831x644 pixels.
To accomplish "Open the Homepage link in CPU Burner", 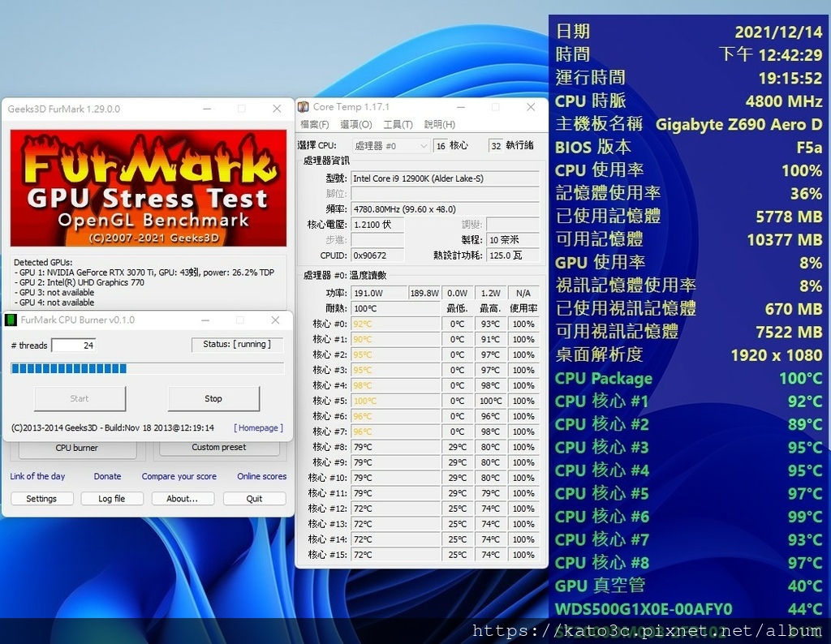I will point(259,428).
